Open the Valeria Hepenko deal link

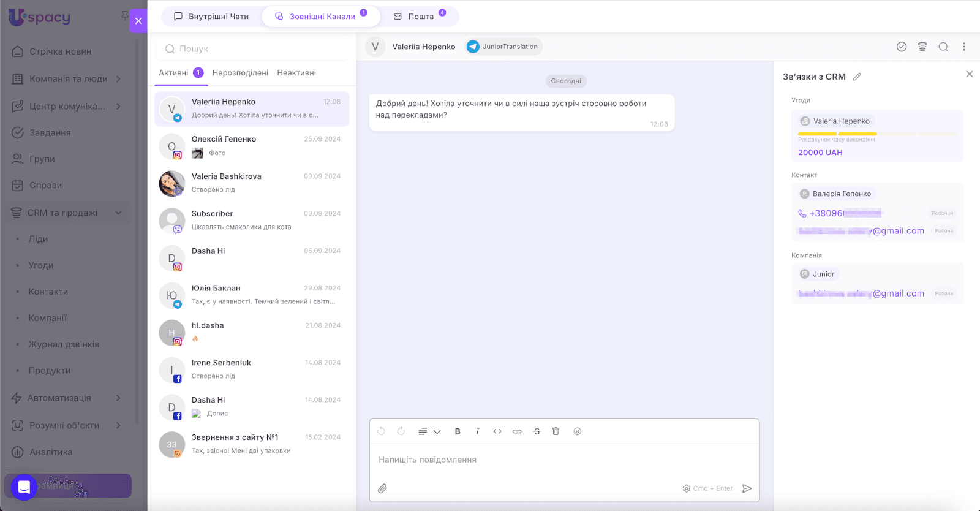[840, 121]
